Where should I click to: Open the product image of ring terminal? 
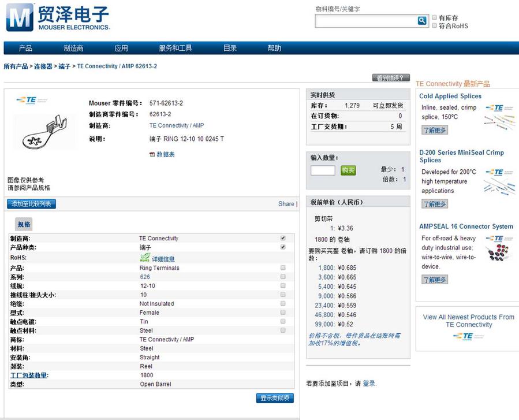coord(44,132)
